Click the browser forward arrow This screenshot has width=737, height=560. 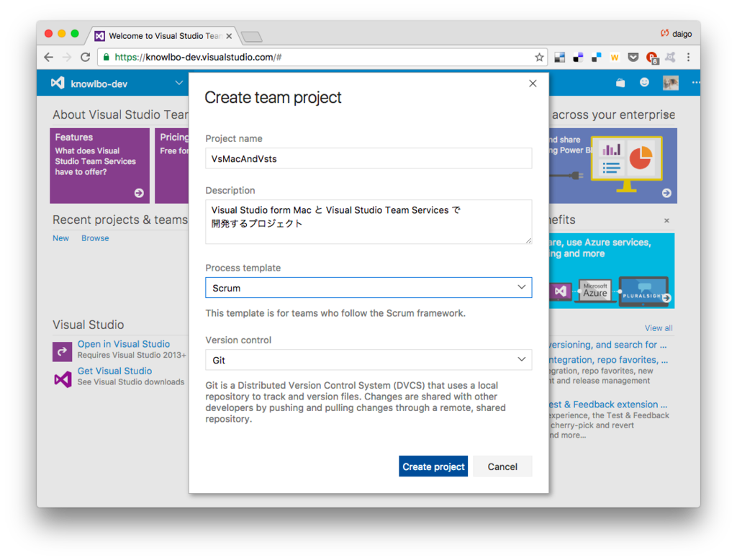[67, 58]
